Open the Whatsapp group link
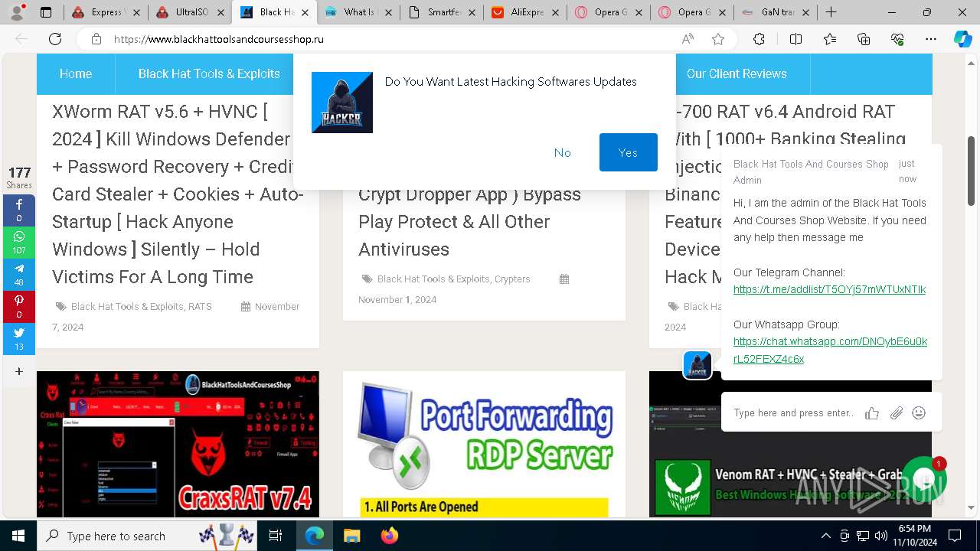 click(x=830, y=350)
